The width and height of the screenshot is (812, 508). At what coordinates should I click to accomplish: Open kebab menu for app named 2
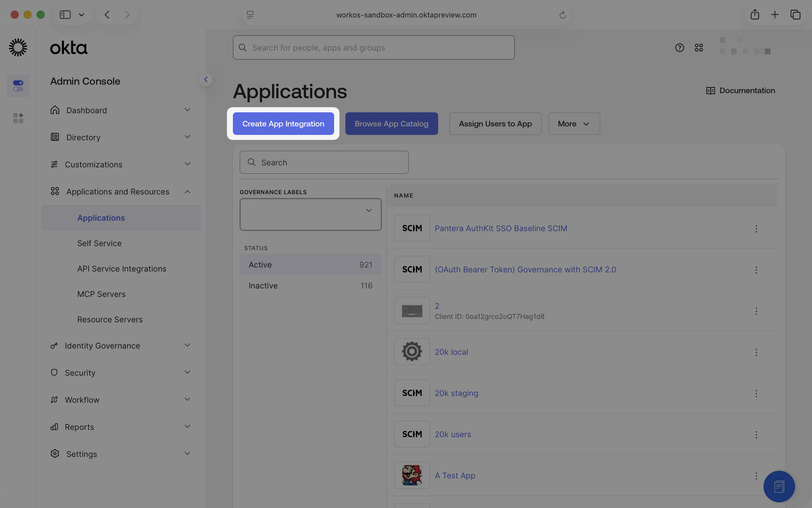click(756, 311)
